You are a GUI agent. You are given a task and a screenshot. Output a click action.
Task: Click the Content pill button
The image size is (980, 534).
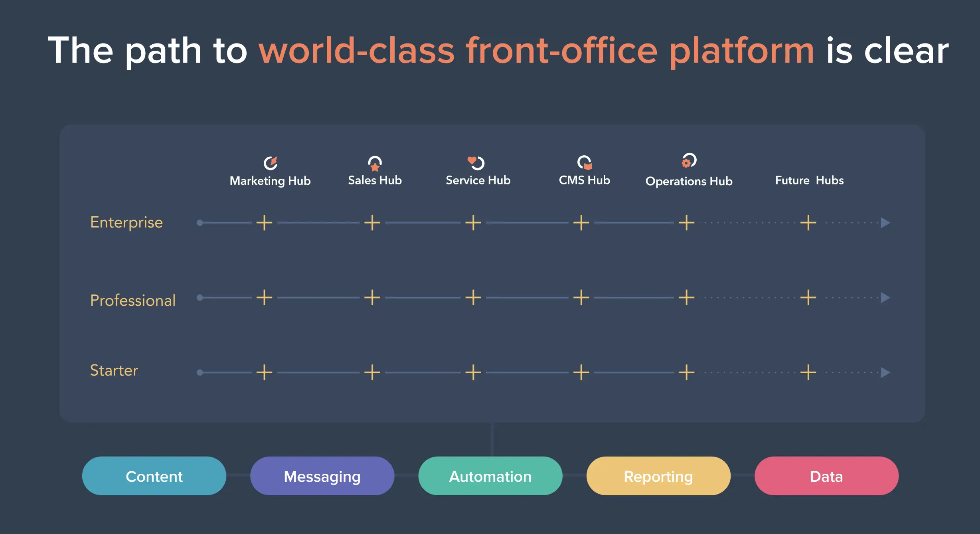pyautogui.click(x=154, y=476)
